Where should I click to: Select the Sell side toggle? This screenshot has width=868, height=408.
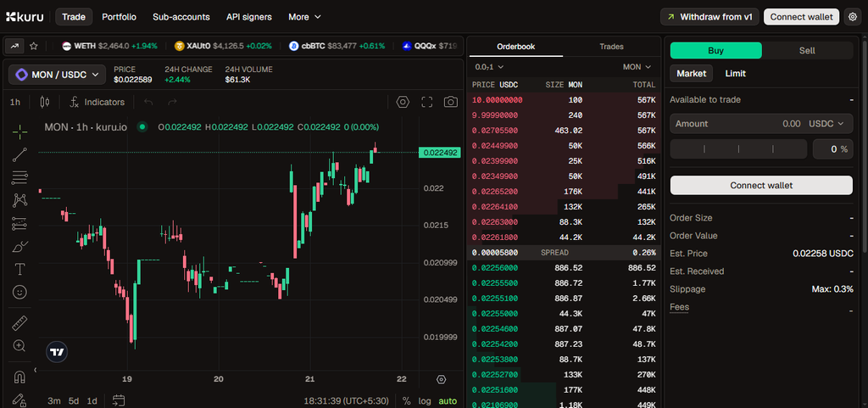pos(807,50)
